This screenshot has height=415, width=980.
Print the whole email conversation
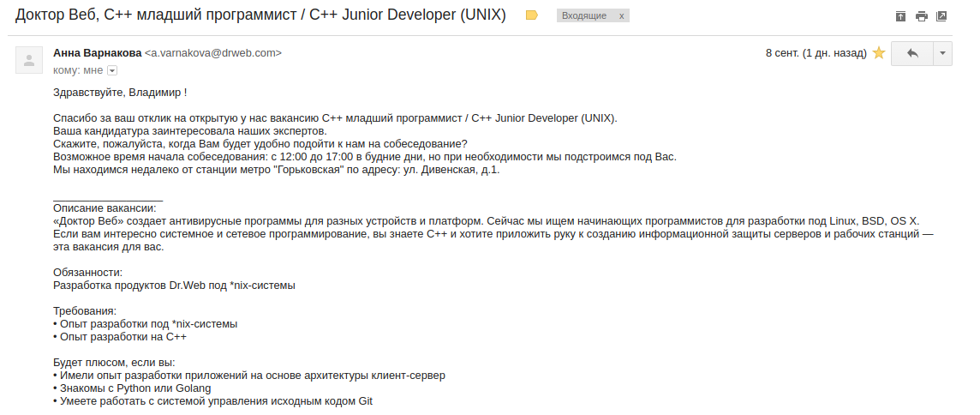(921, 16)
